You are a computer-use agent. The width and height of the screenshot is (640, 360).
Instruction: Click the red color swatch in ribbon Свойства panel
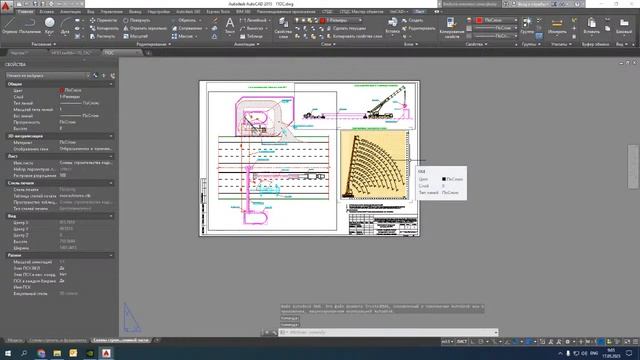tap(479, 20)
